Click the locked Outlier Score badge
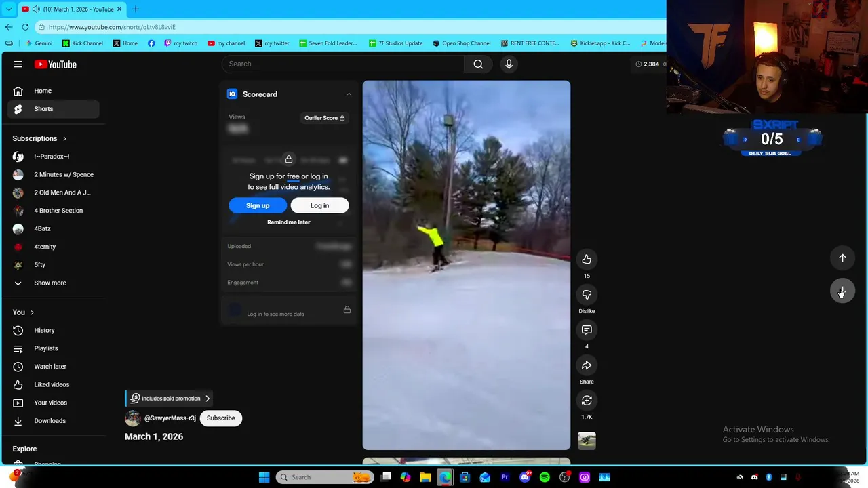The height and width of the screenshot is (488, 868). click(x=325, y=118)
